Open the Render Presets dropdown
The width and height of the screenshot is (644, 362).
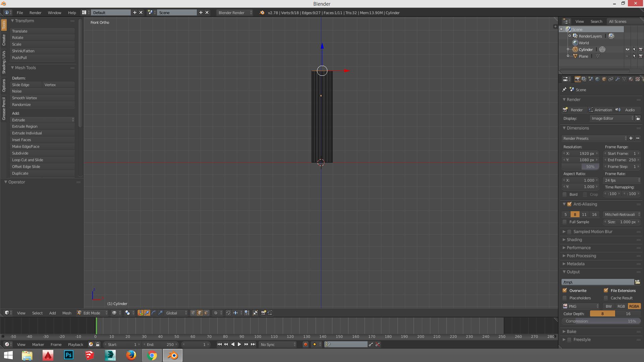595,138
